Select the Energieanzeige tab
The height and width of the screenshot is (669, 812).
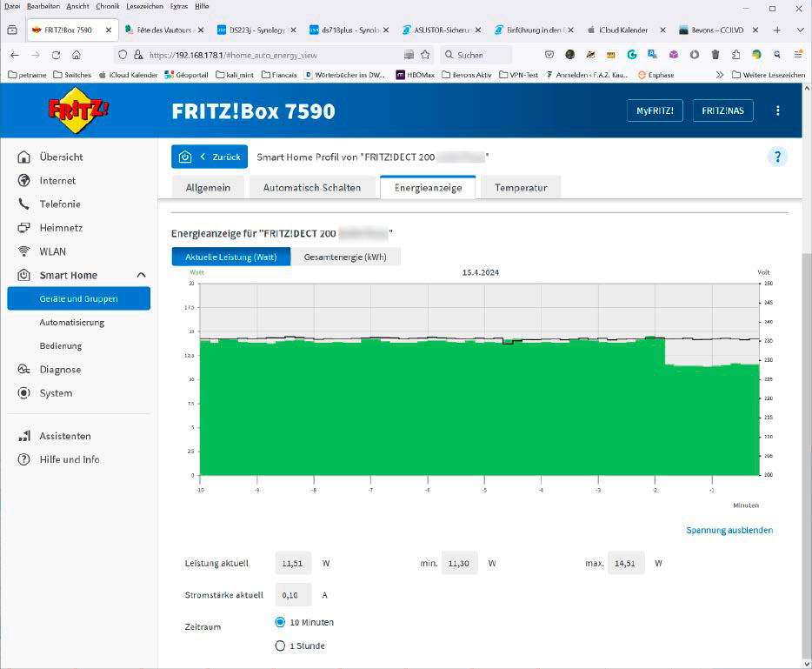coord(428,188)
